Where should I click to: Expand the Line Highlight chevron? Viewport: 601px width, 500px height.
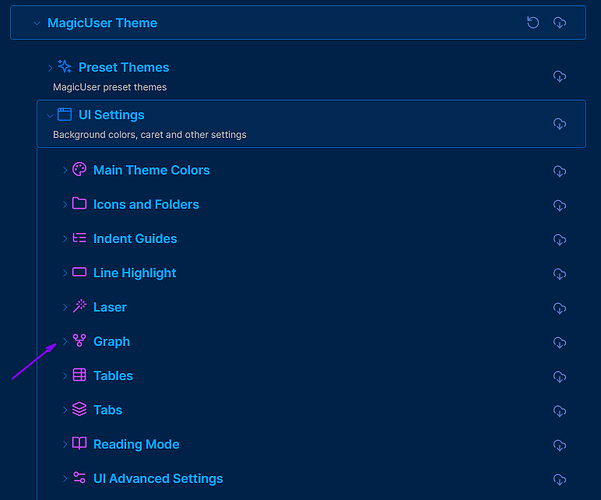65,273
